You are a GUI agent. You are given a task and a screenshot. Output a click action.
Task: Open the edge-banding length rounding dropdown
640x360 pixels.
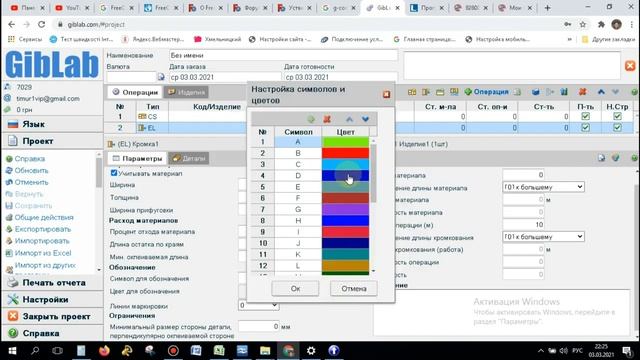pyautogui.click(x=543, y=237)
